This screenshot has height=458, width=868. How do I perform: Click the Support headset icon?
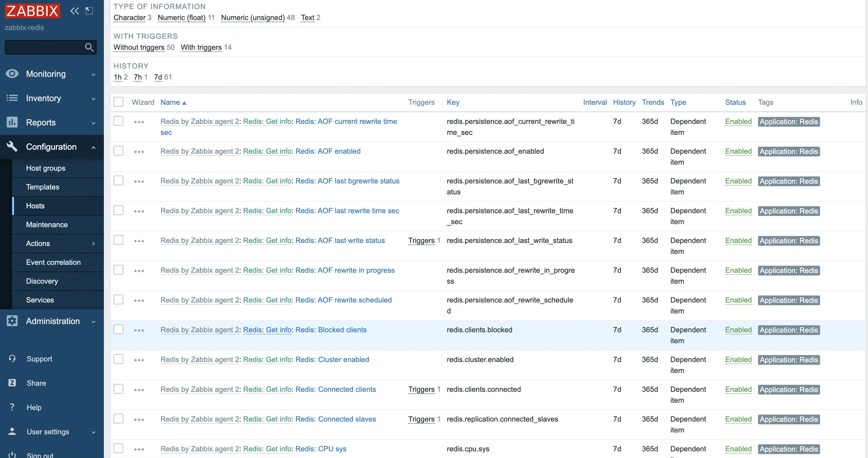click(x=12, y=358)
